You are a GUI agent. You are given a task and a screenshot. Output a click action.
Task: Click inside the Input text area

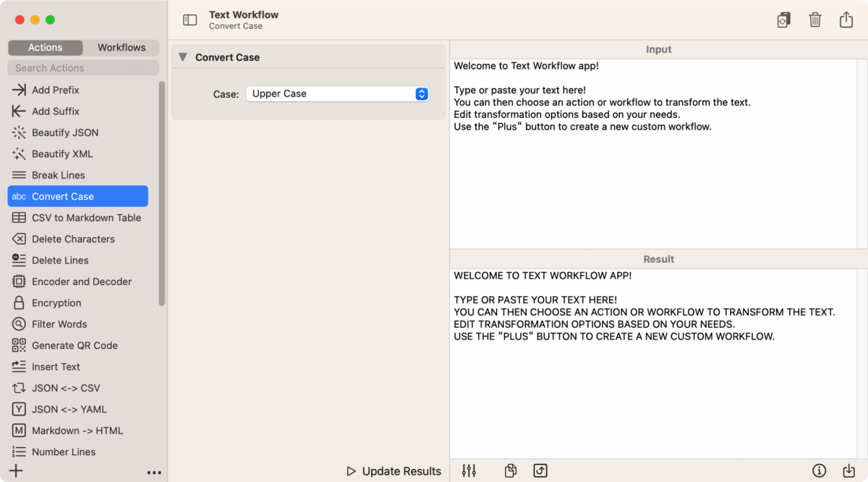(x=653, y=153)
